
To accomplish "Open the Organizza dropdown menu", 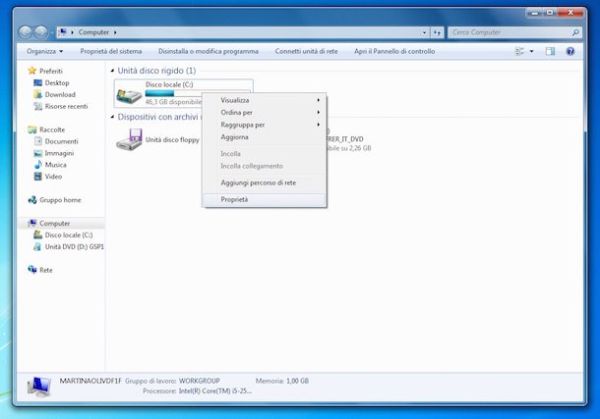I will click(45, 50).
